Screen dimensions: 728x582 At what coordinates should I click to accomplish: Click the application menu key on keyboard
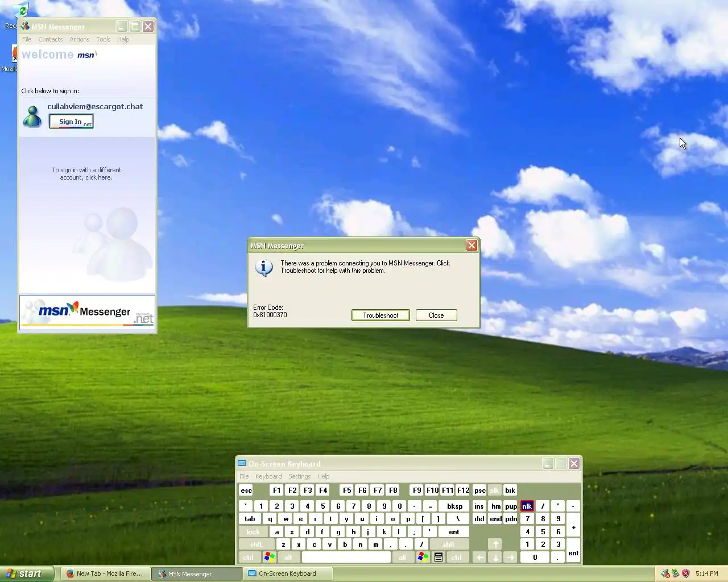point(439,557)
